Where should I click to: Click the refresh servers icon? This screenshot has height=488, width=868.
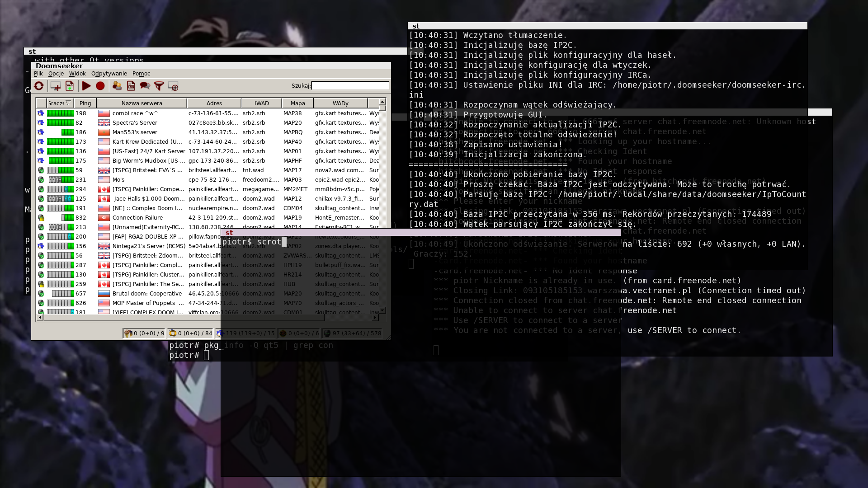coord(39,86)
